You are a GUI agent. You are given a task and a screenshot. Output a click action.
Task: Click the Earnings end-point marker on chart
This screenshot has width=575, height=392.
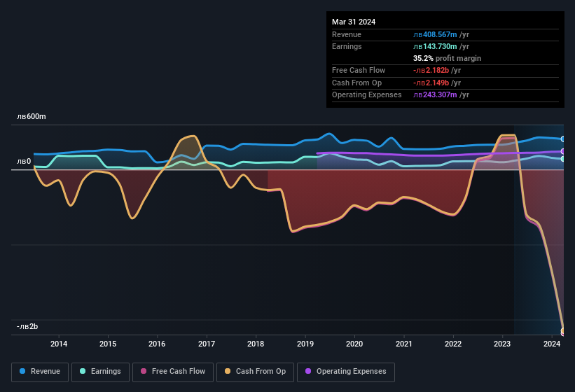(563, 159)
